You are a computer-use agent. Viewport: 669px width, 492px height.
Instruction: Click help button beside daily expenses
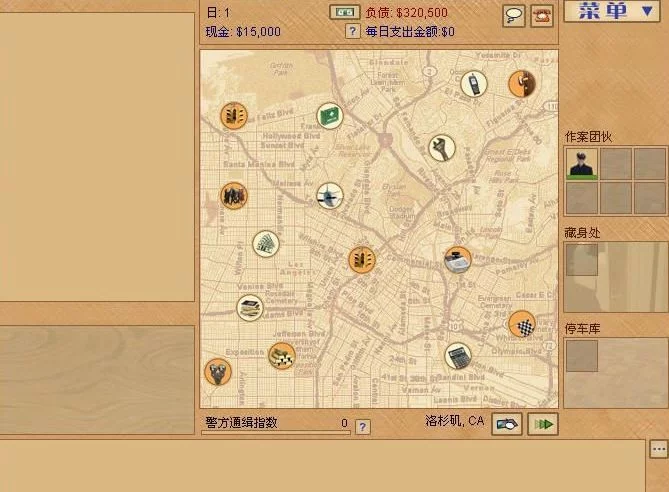coord(352,31)
